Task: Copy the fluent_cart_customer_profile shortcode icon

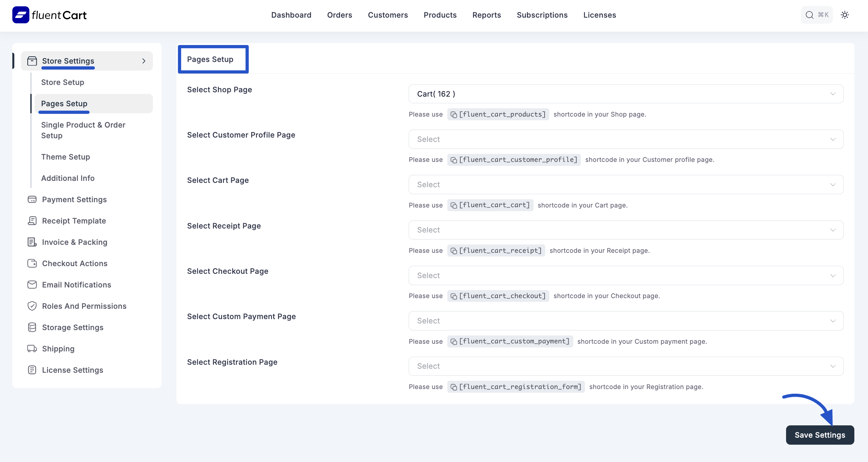Action: tap(454, 160)
